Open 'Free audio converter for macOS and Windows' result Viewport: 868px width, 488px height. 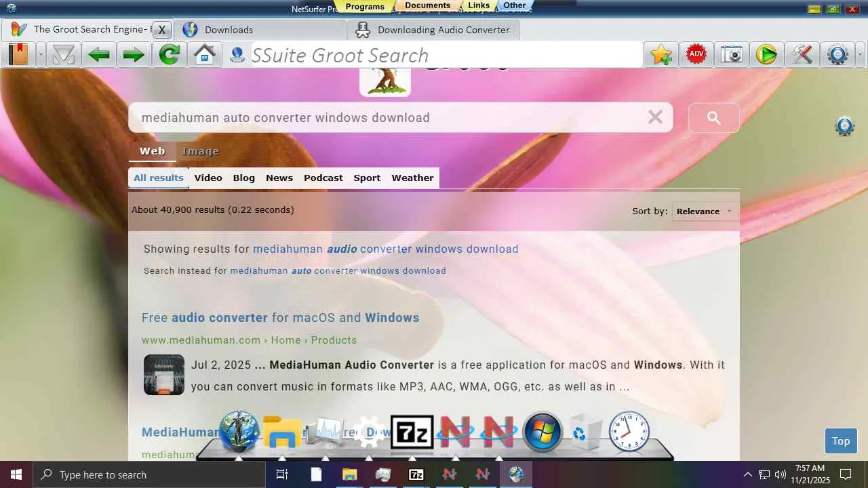point(280,317)
